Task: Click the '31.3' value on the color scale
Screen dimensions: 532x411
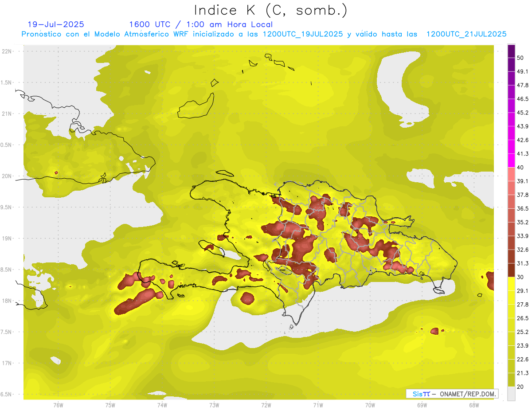Action: click(523, 263)
